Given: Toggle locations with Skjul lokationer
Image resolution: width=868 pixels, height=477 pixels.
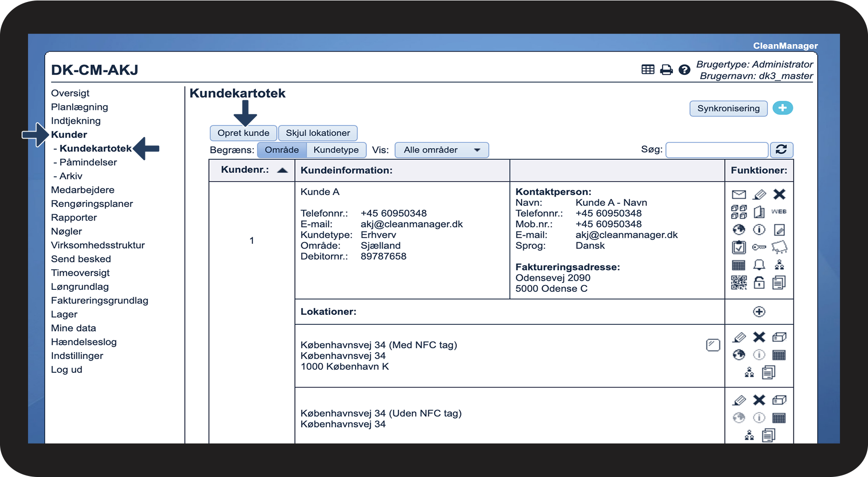Looking at the screenshot, I should pos(318,133).
